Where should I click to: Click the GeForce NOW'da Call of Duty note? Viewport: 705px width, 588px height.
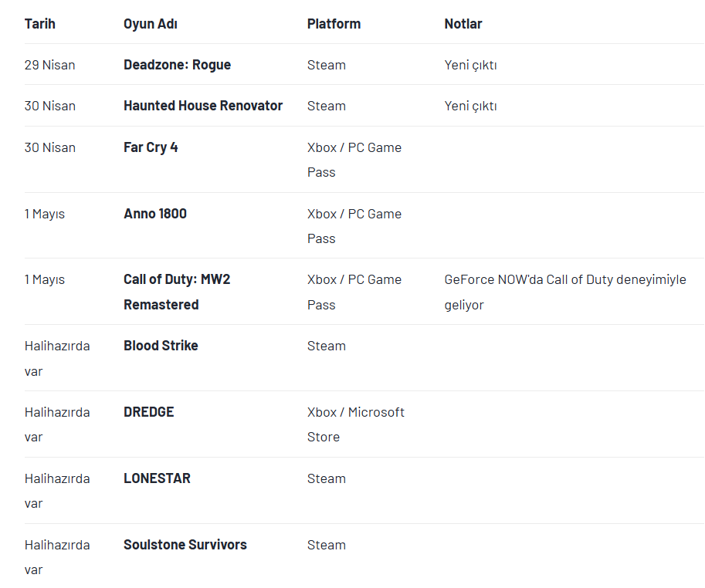click(x=565, y=292)
